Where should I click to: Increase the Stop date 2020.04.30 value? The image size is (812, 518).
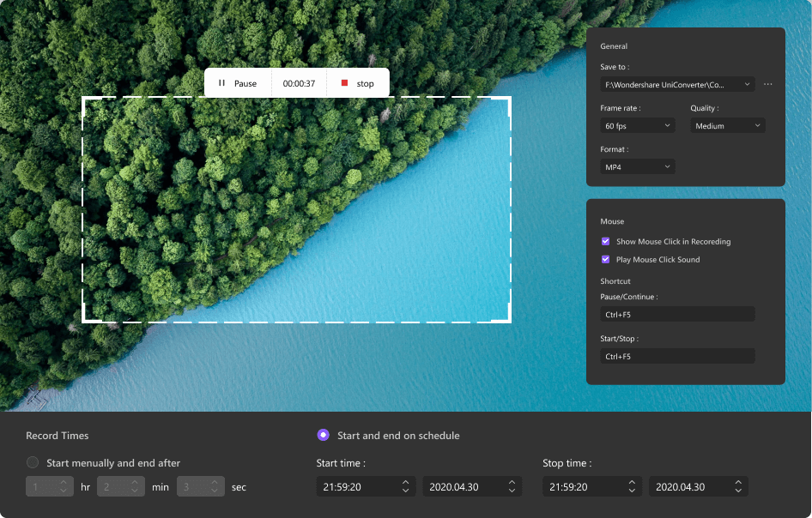click(738, 482)
